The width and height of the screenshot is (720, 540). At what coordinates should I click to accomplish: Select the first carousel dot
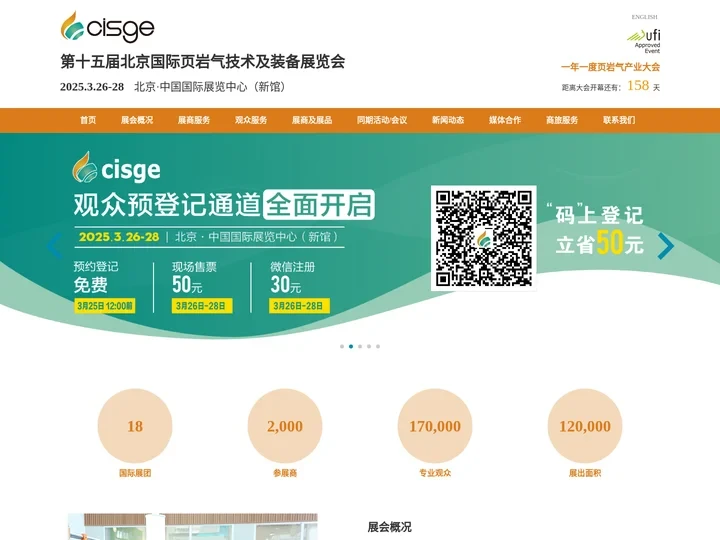(342, 347)
